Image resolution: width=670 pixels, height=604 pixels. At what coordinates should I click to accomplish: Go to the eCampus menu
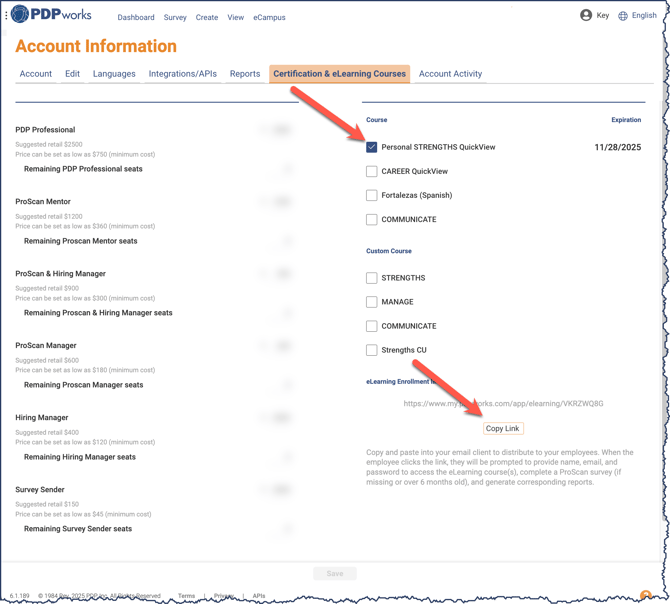click(x=269, y=18)
